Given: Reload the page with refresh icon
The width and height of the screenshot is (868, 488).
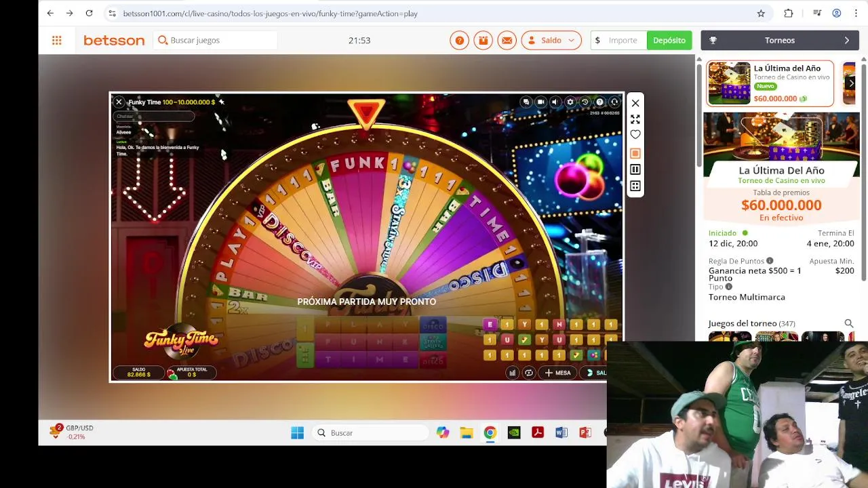Looking at the screenshot, I should 89,13.
